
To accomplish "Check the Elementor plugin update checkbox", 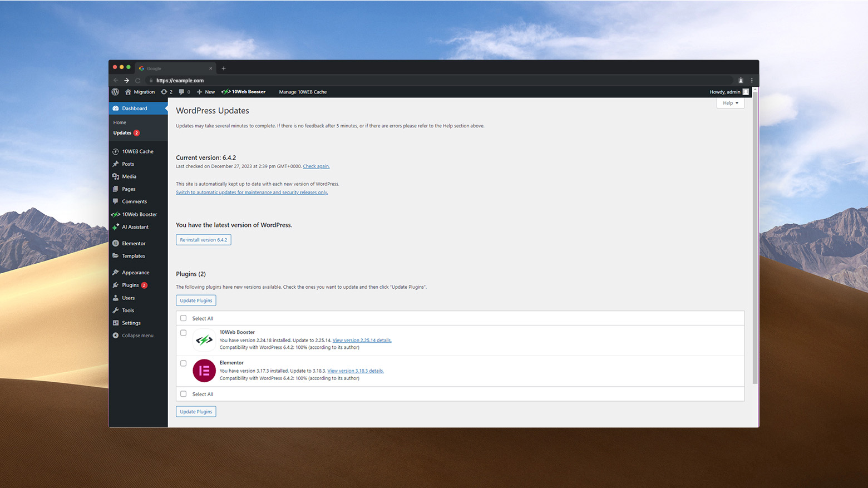I will [183, 363].
